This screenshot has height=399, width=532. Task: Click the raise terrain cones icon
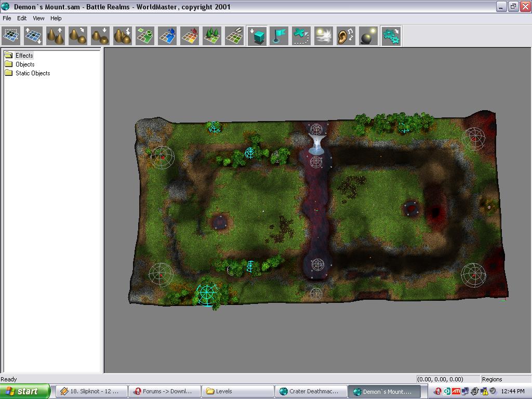click(56, 36)
